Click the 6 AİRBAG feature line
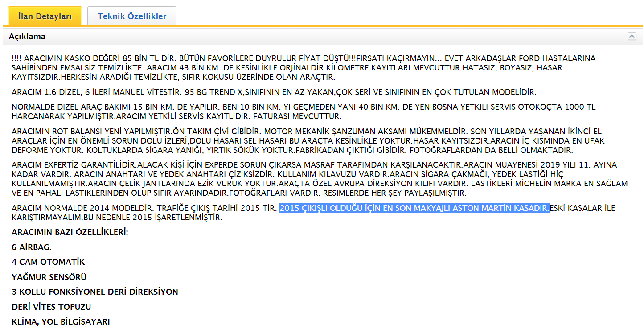This screenshot has height=329, width=644. 32,247
